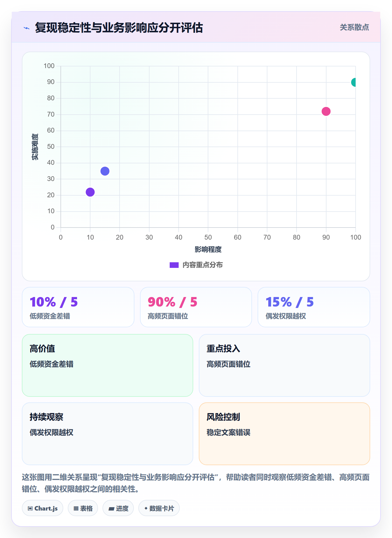Image resolution: width=392 pixels, height=538 pixels.
Task: Click the y-axis tick label 100
Action: (49, 66)
